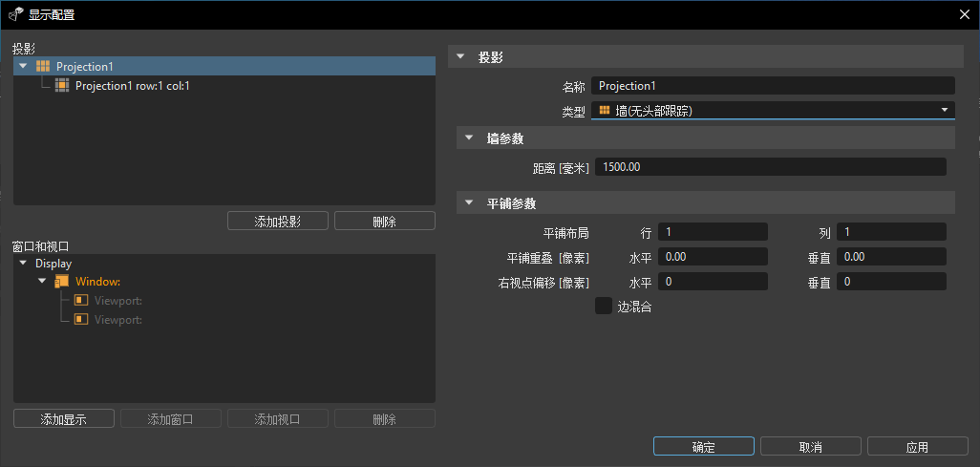Viewport: 980px width, 467px height.
Task: Collapse the 投影 properties section
Action: pos(460,57)
